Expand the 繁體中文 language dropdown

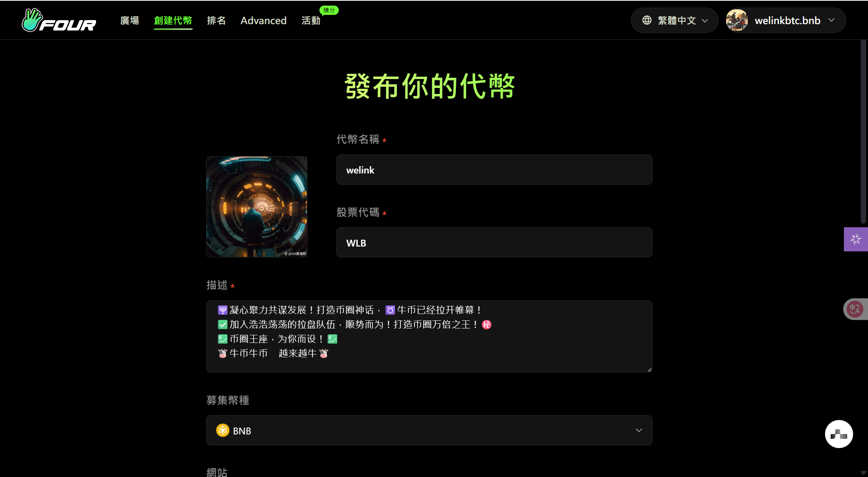(674, 20)
